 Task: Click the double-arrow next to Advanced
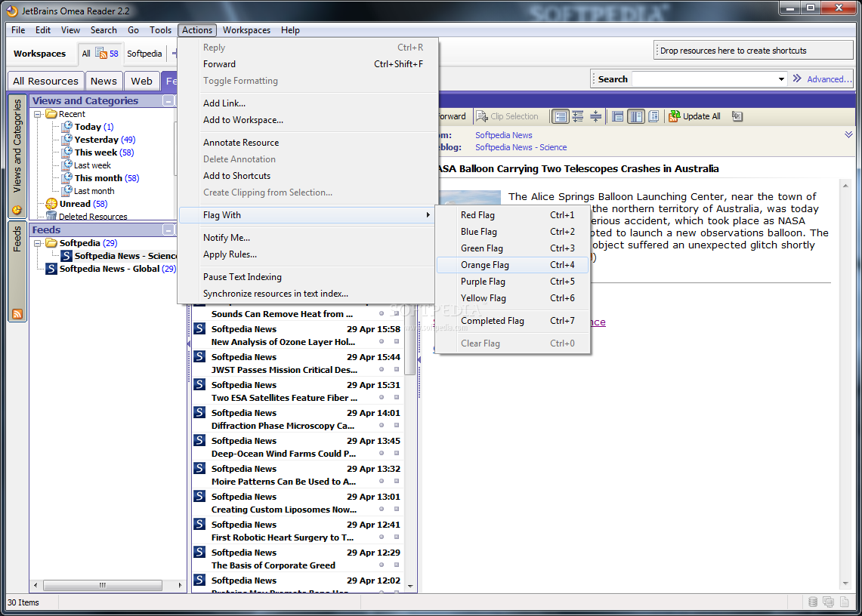pos(797,79)
